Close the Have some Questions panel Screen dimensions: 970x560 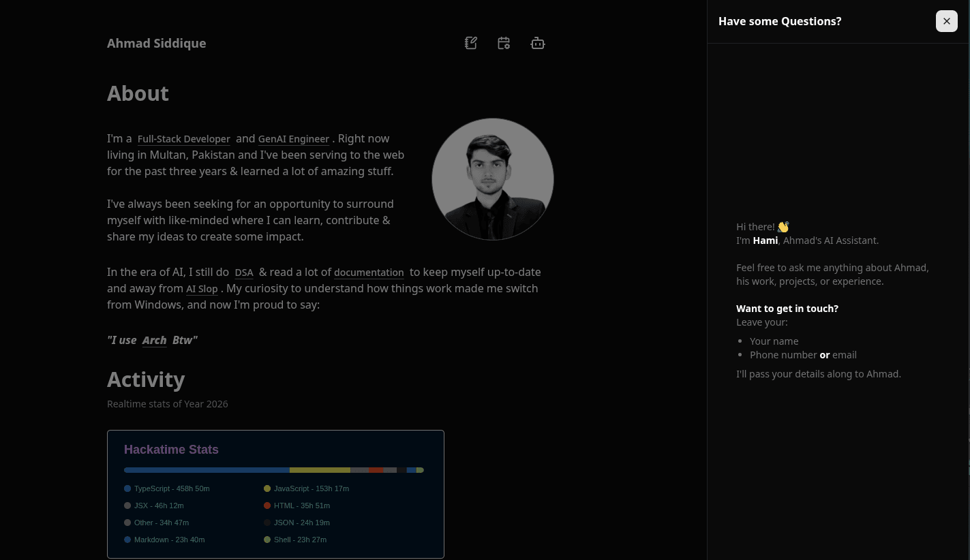tap(946, 21)
